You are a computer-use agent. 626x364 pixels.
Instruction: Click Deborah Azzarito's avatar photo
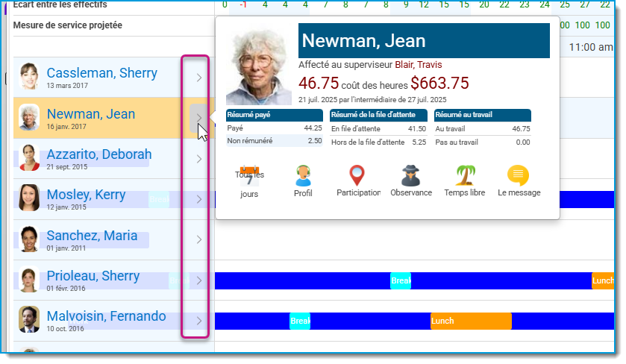pos(29,157)
